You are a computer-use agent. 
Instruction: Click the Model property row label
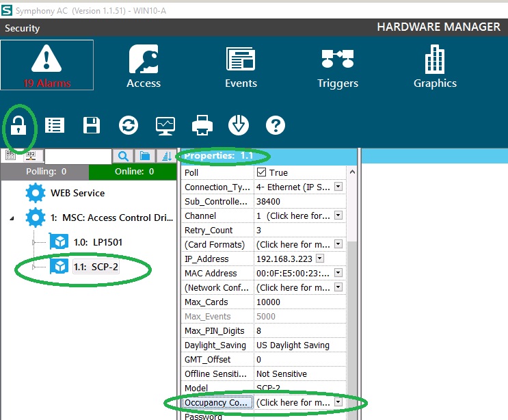(x=196, y=388)
